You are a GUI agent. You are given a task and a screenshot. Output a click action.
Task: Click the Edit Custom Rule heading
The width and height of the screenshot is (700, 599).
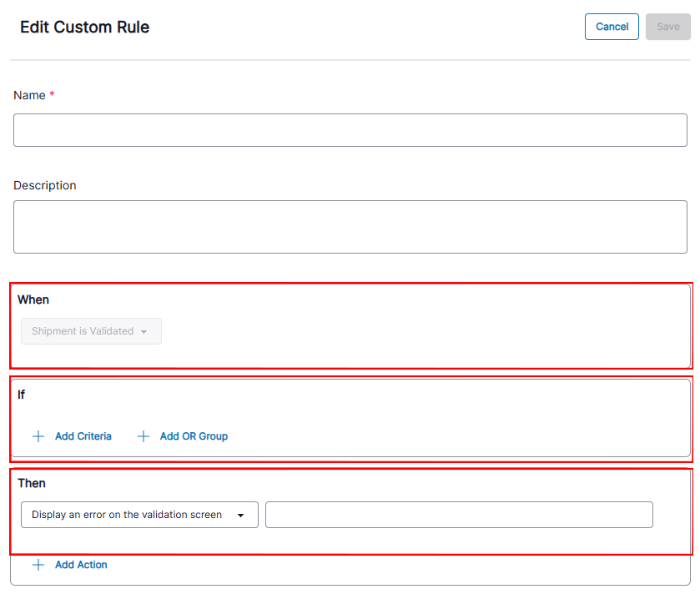point(84,27)
